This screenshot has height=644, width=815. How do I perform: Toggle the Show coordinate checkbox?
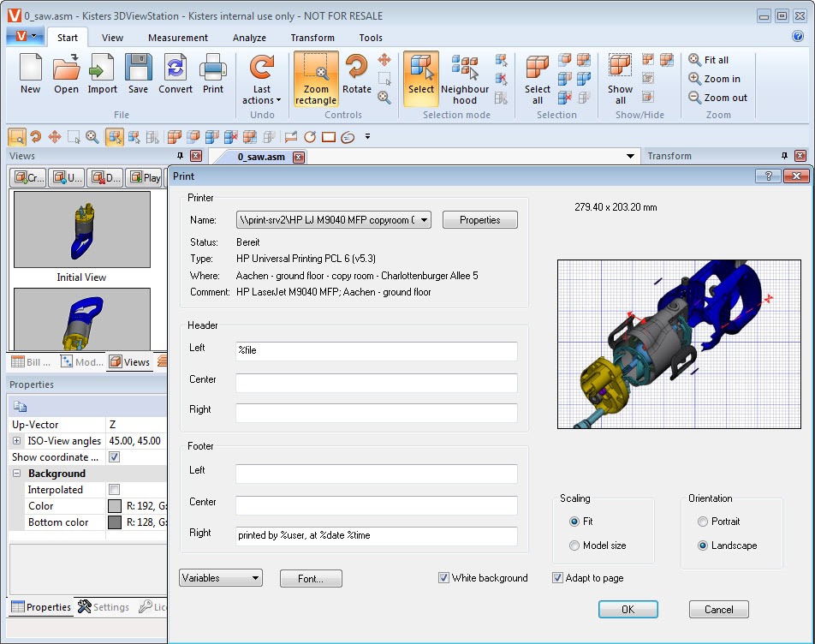click(115, 457)
